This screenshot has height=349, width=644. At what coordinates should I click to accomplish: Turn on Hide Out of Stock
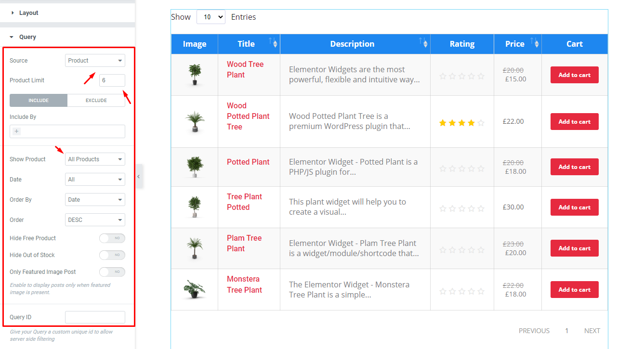pyautogui.click(x=112, y=255)
